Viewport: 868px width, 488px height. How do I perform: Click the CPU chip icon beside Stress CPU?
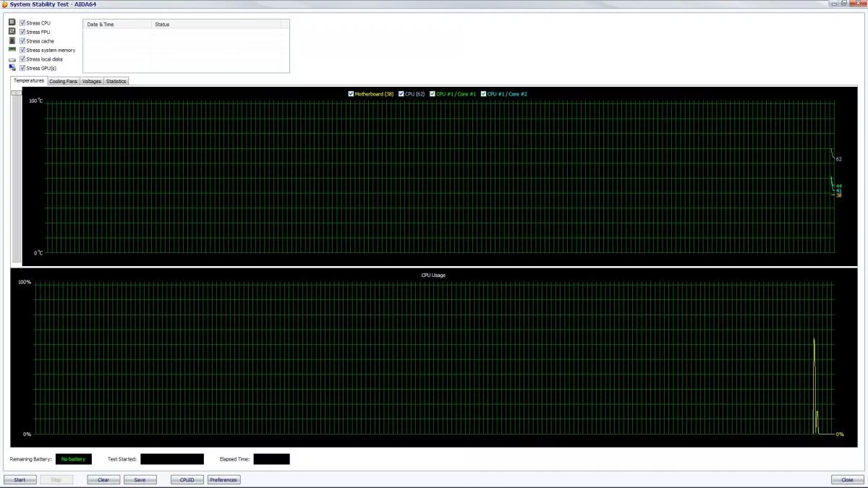pos(12,22)
